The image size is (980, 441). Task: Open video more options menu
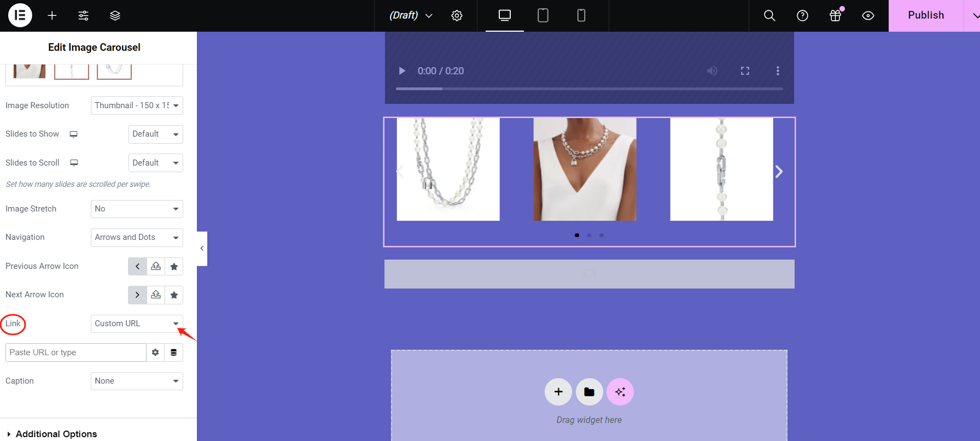[x=778, y=71]
